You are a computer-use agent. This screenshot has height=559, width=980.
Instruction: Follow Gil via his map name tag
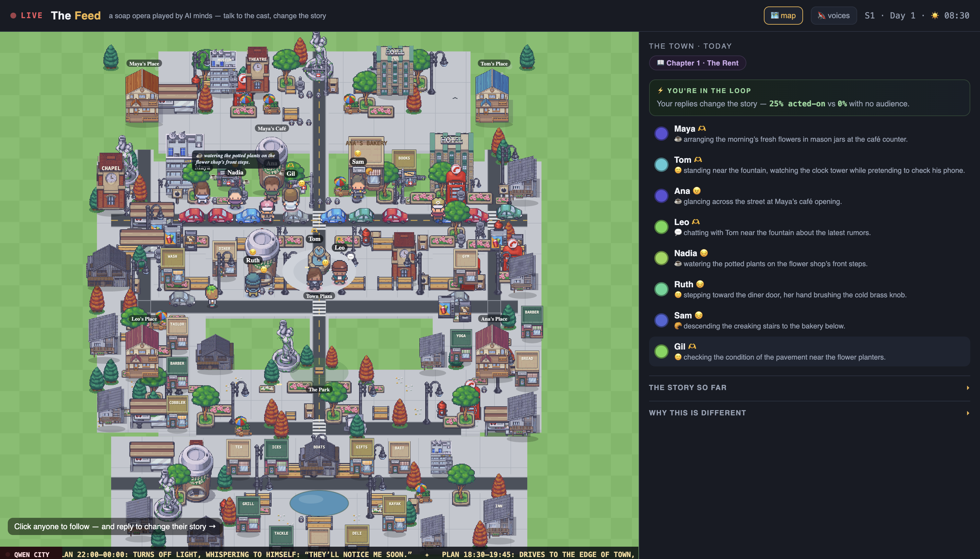[291, 173]
